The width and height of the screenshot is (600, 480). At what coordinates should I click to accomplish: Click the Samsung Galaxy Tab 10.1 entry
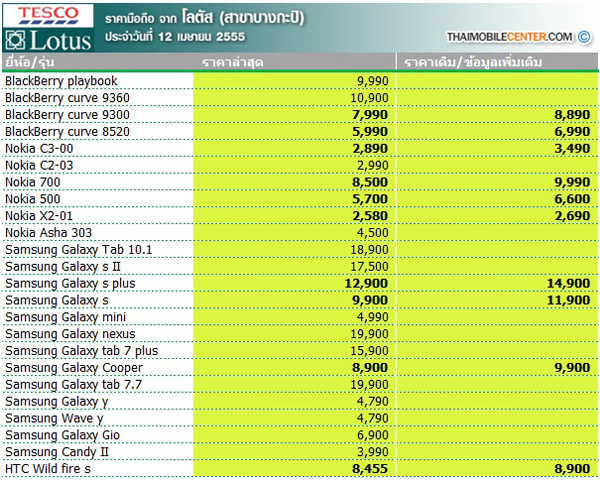79,250
